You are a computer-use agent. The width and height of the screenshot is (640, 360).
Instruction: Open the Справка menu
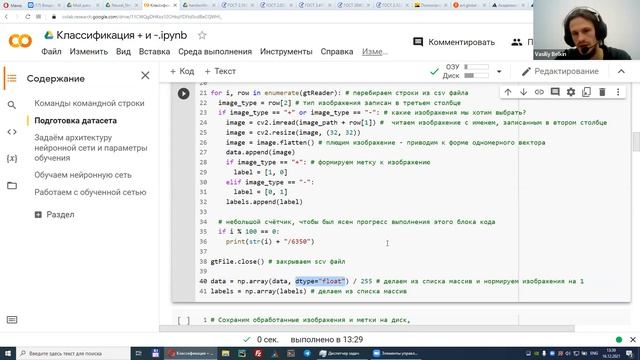(337, 52)
